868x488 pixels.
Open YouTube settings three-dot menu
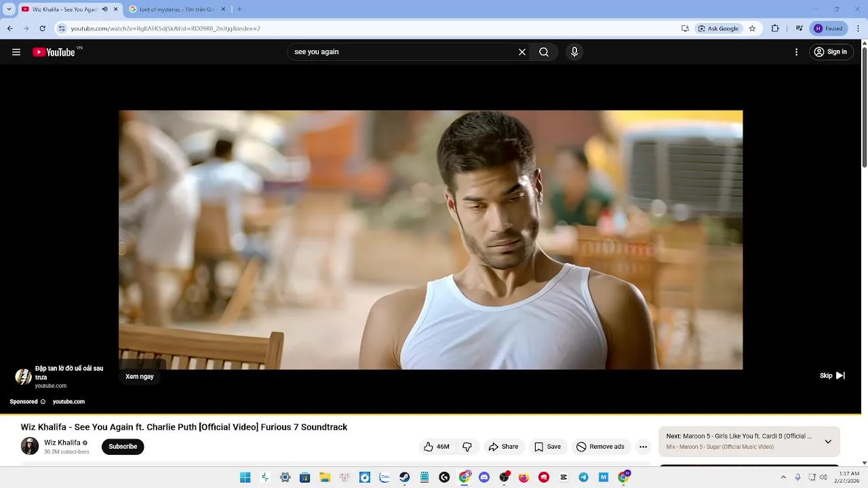796,52
